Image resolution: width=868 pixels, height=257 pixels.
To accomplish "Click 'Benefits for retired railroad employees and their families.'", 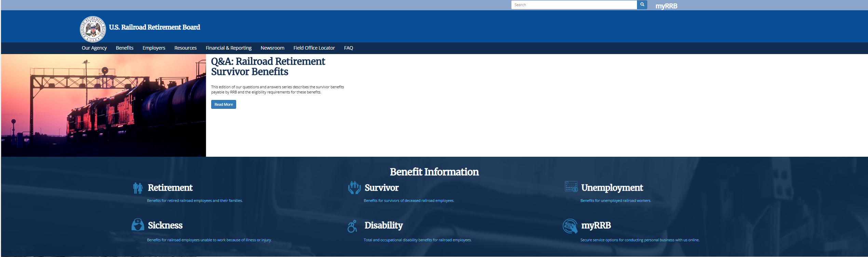I will 195,201.
